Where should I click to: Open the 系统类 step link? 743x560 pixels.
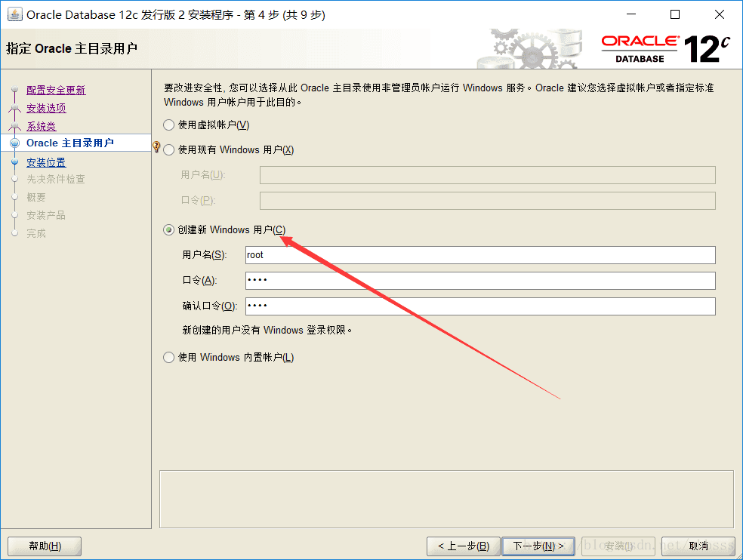42,126
